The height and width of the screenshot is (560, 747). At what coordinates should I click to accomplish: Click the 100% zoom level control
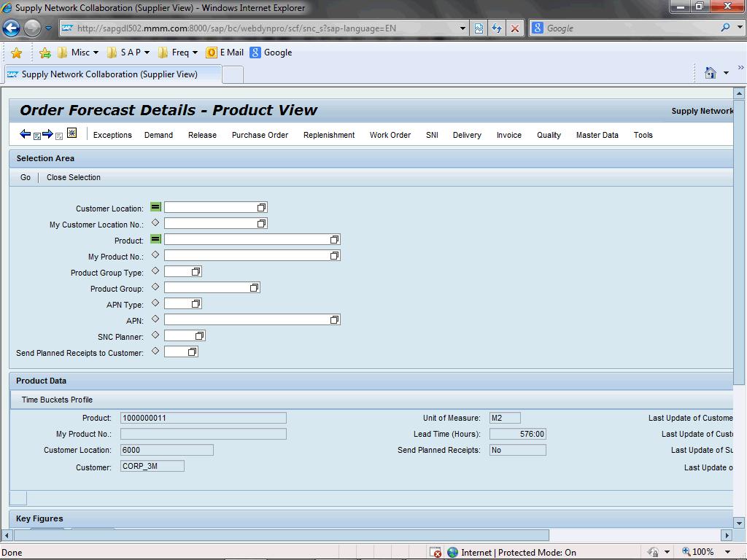tap(698, 552)
